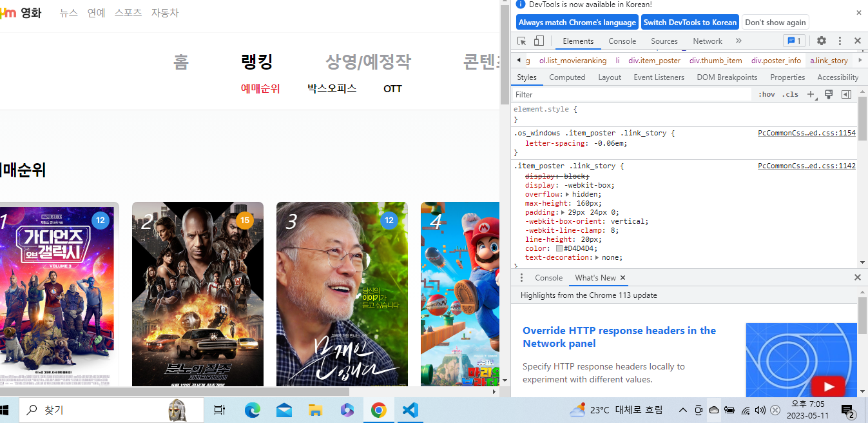Expand the overflow property value triangle
This screenshot has width=868, height=423.
pos(568,194)
